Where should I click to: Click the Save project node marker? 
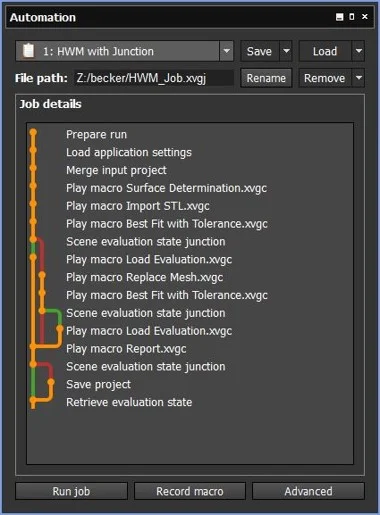51,382
